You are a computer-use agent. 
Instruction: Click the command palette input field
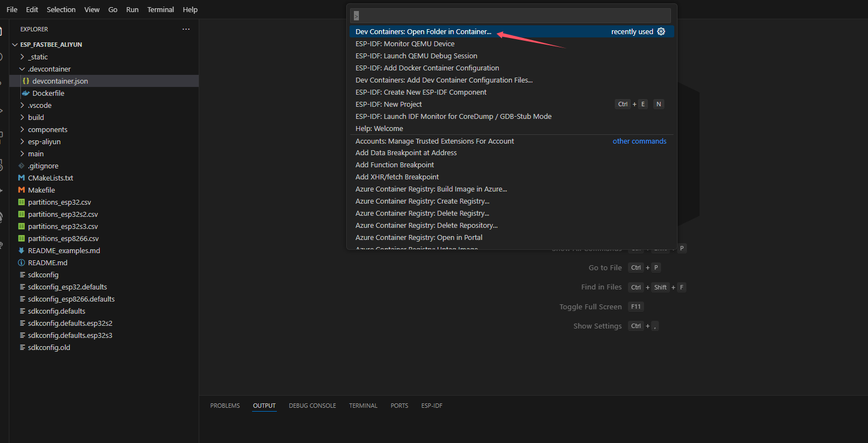pos(511,15)
